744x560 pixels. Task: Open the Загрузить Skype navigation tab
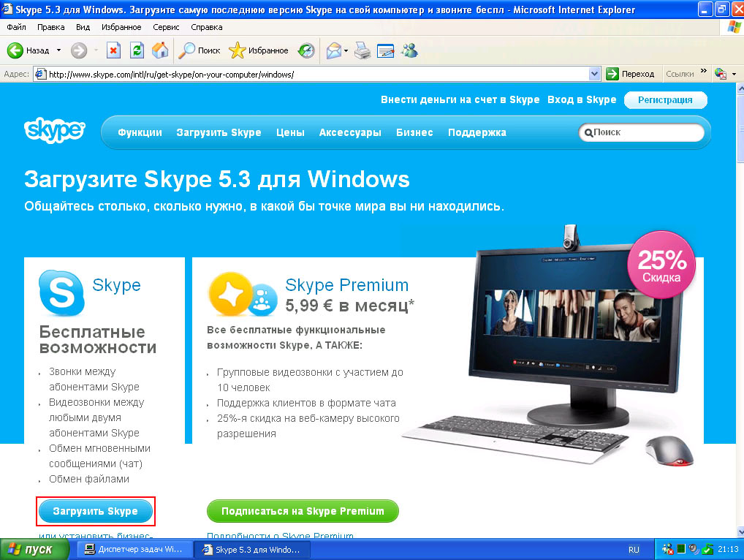pos(219,132)
